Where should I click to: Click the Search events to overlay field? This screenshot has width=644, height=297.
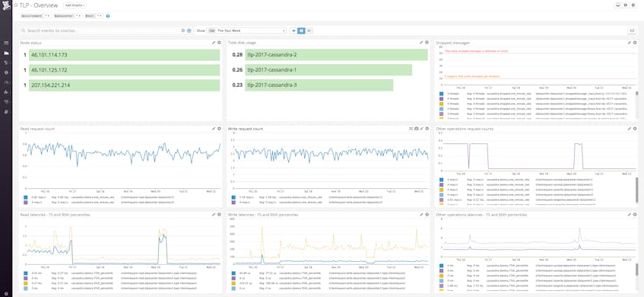pyautogui.click(x=100, y=30)
